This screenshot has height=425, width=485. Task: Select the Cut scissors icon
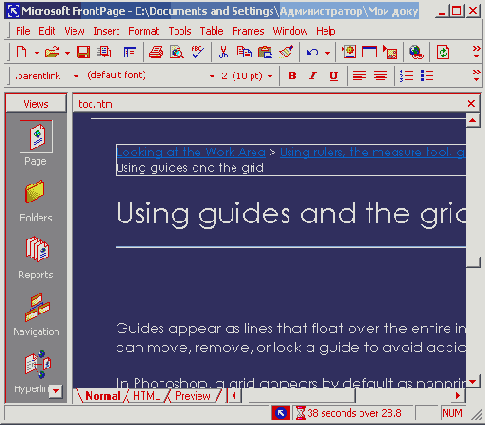tap(223, 52)
